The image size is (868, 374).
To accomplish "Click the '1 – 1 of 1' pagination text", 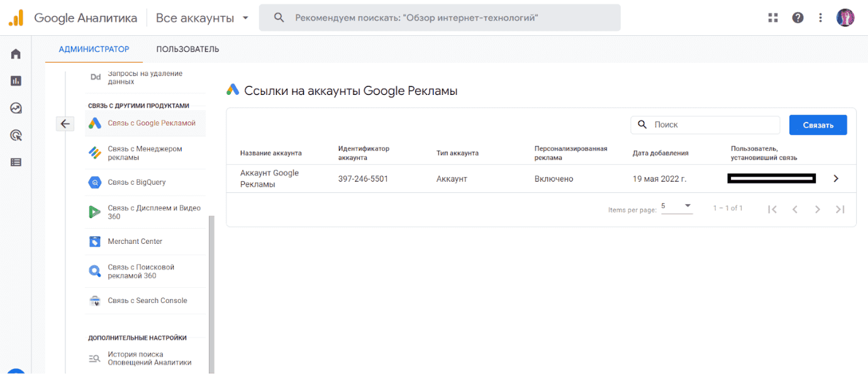I will [728, 208].
